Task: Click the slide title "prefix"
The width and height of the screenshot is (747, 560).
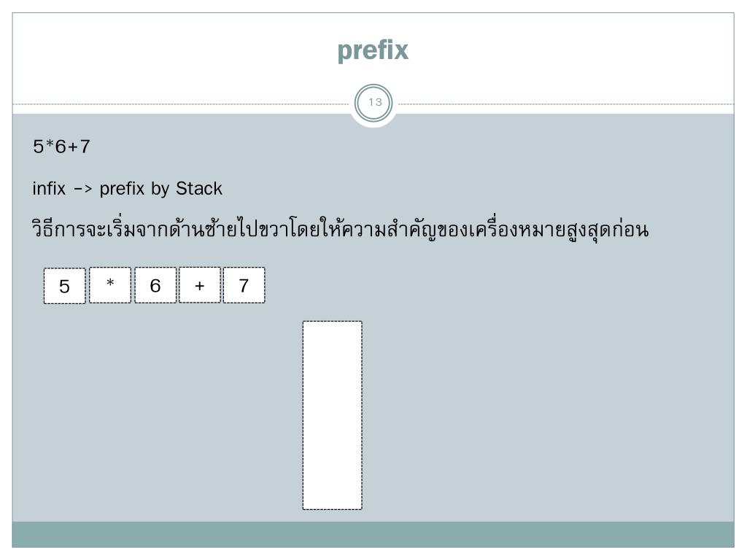Action: [373, 50]
